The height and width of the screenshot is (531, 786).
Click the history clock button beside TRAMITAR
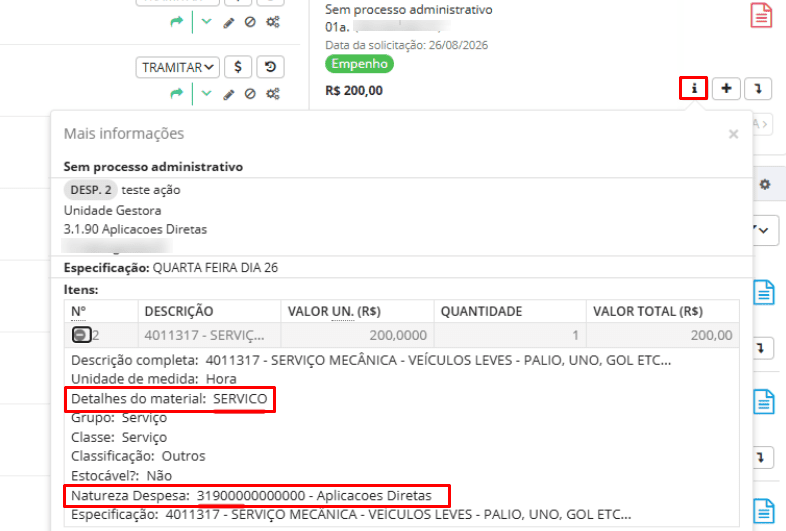pyautogui.click(x=270, y=67)
